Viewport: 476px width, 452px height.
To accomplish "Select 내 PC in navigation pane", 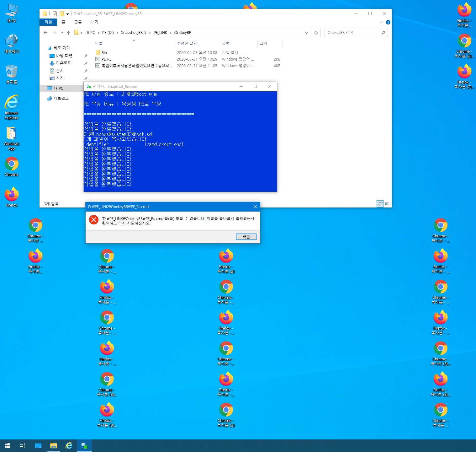I will (x=58, y=89).
